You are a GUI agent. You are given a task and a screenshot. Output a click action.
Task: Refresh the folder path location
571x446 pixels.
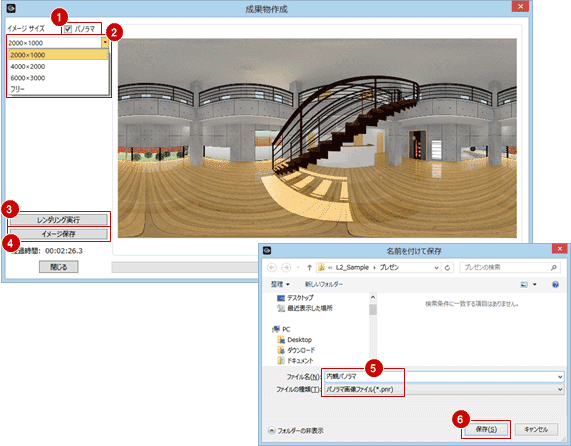[x=447, y=268]
